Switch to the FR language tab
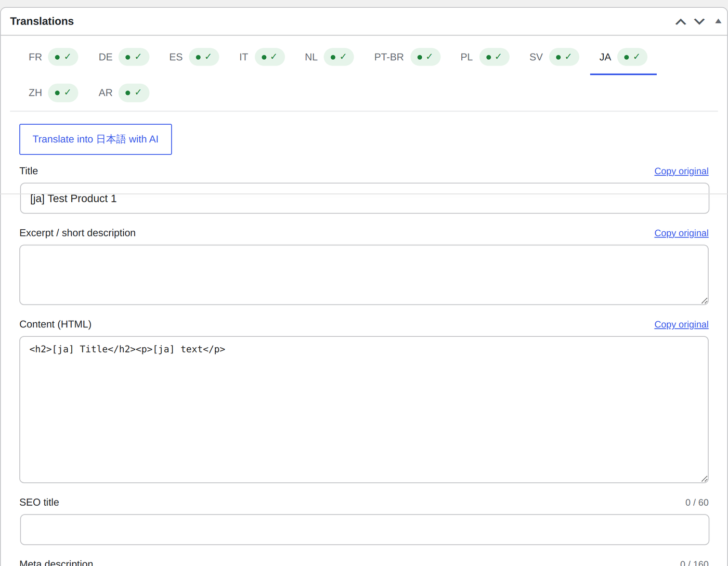 pos(53,57)
